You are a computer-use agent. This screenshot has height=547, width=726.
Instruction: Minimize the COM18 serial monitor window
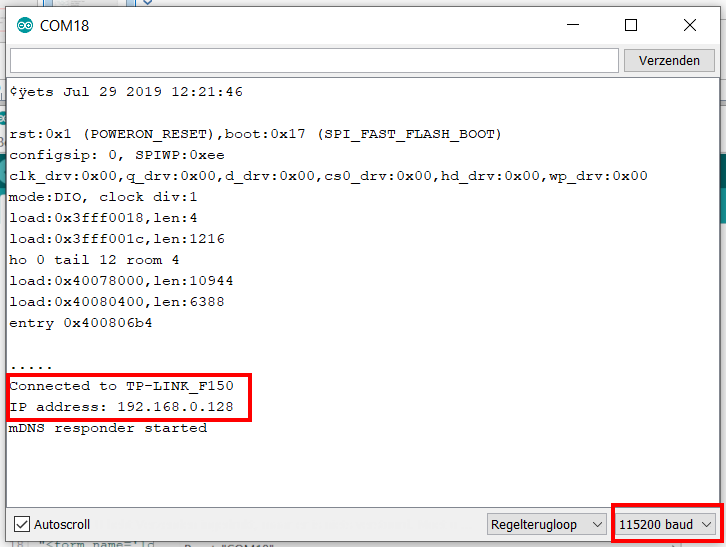click(x=573, y=26)
